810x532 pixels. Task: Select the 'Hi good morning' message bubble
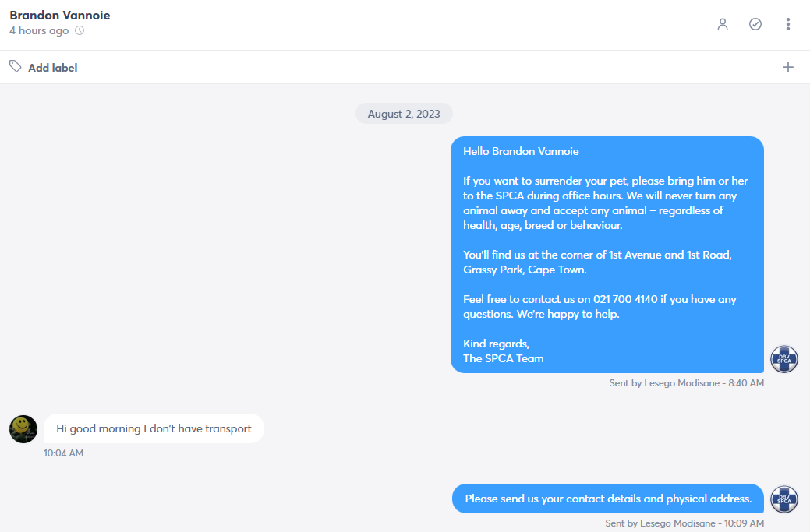tap(154, 428)
